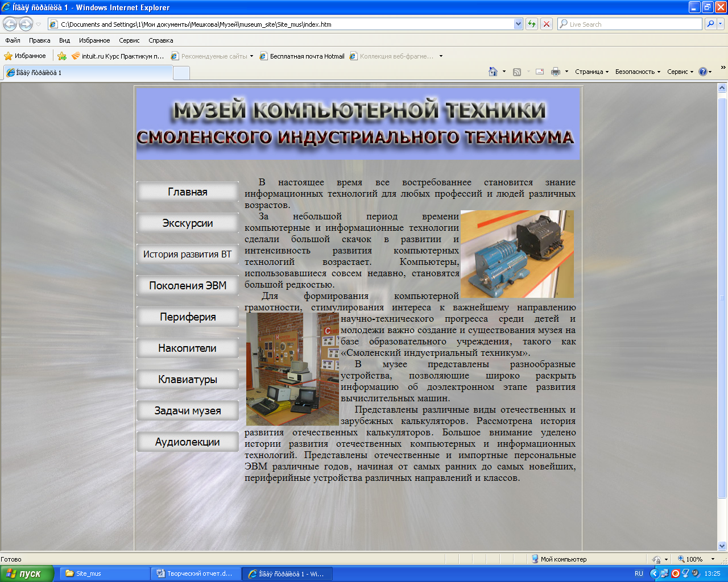Show hidden tray icons with the arrow
The width and height of the screenshot is (728, 582).
[654, 573]
